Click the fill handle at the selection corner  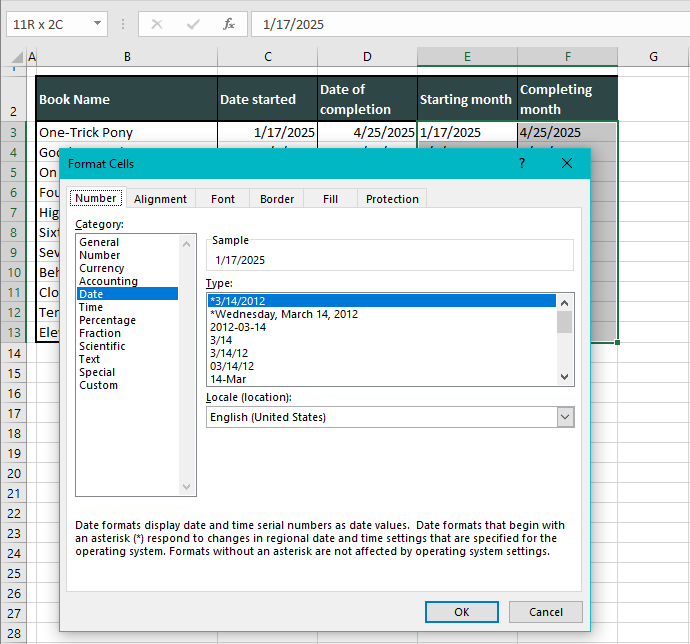pos(617,342)
